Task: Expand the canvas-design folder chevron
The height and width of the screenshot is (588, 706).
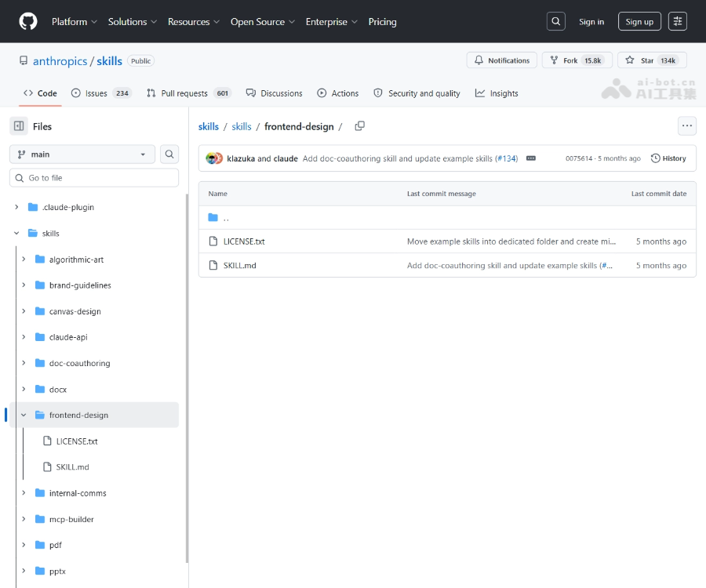Action: [24, 311]
